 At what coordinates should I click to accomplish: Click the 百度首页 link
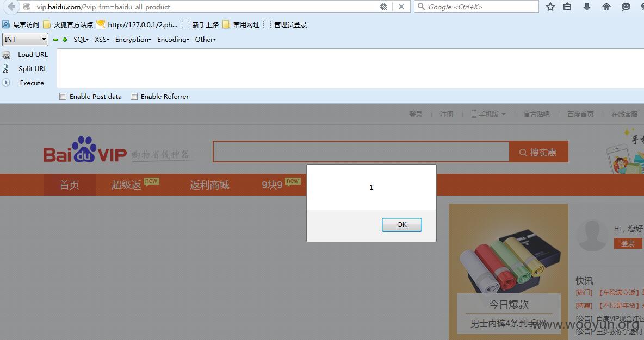pos(580,114)
